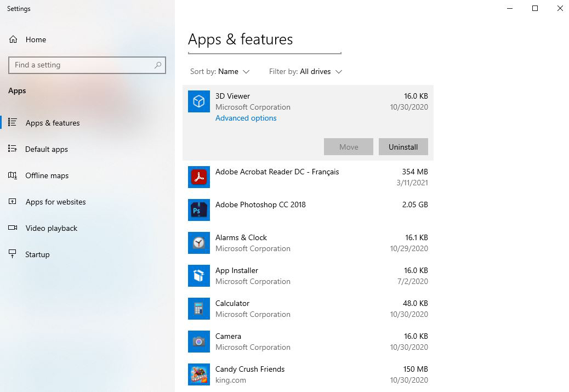Click the Apps & features list icon in the sidebar
The image size is (569, 392).
[x=13, y=122]
